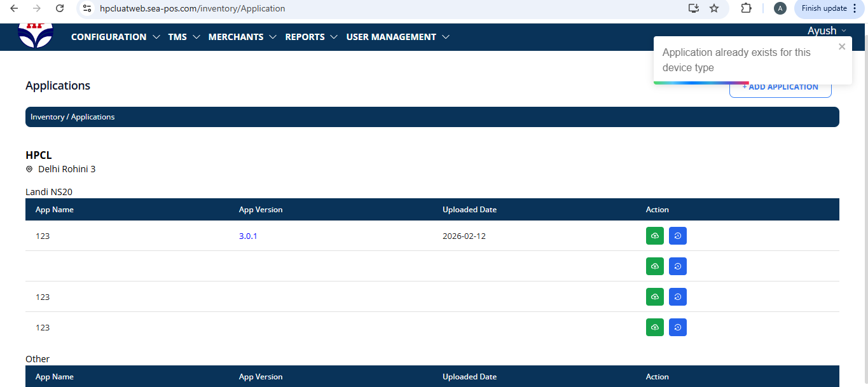Click green upload icon in the blank-name row
The height and width of the screenshot is (387, 868).
pyautogui.click(x=654, y=266)
